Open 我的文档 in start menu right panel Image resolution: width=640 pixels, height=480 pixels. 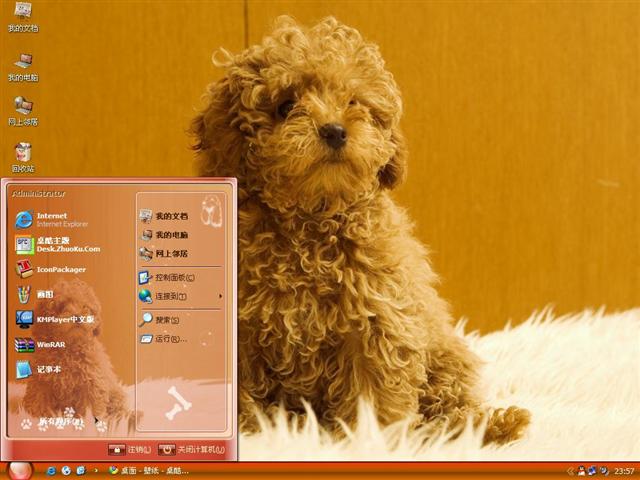[x=164, y=216]
